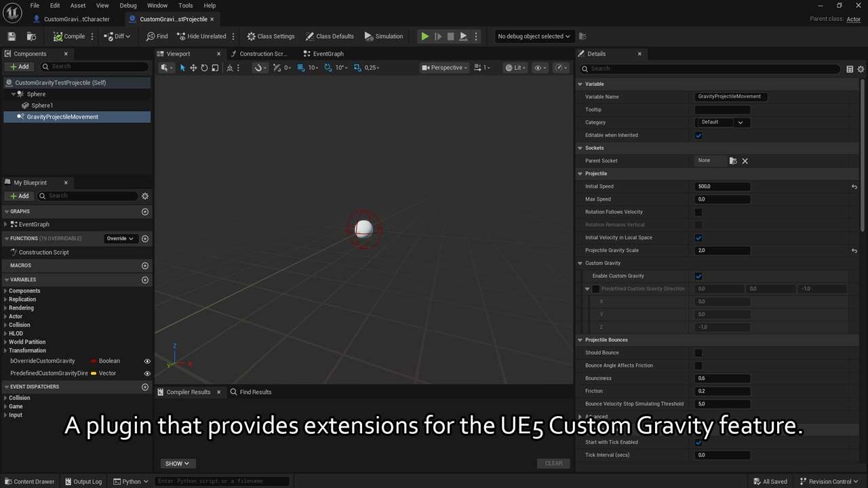The image size is (868, 488).
Task: Toggle Start with Tick Enabled checkbox
Action: 698,443
